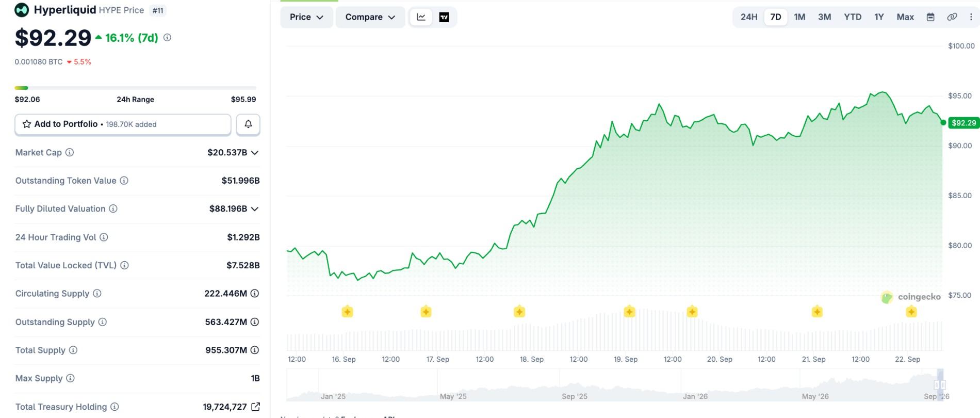Switch to the line chart view
Screen dimensions: 980x418
coord(421,17)
